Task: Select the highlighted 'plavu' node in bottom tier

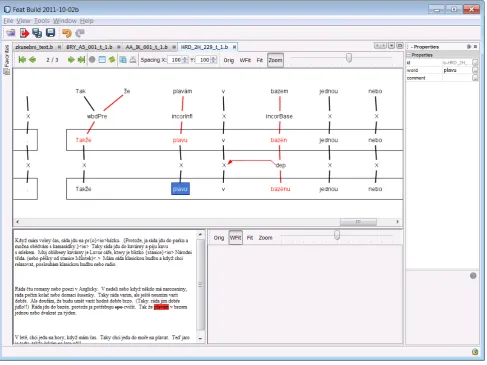Action: coord(180,189)
